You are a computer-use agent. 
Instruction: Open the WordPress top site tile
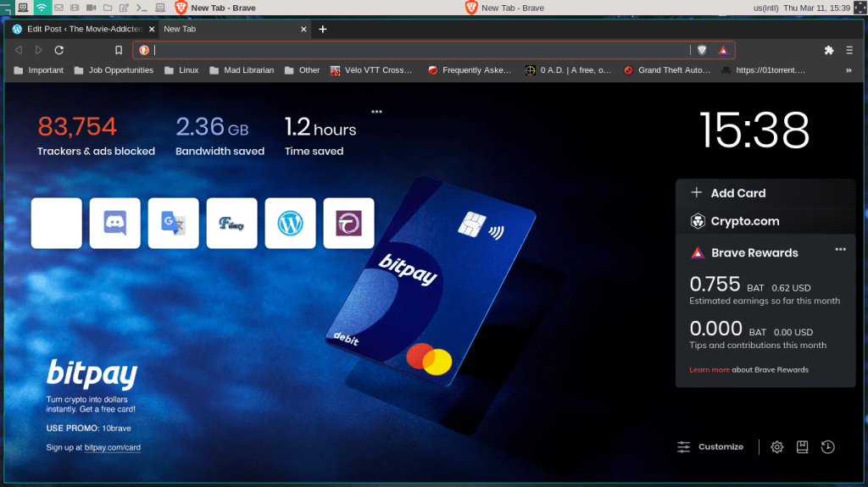(290, 223)
